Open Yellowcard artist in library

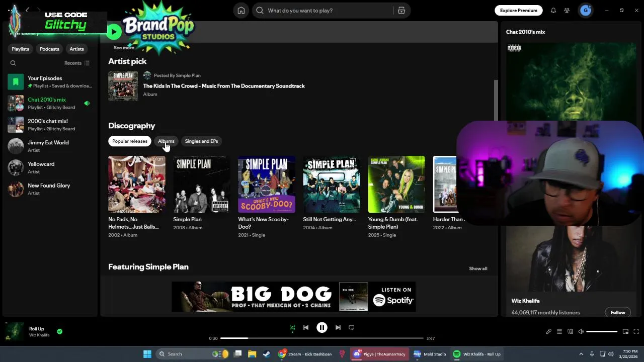click(x=50, y=167)
